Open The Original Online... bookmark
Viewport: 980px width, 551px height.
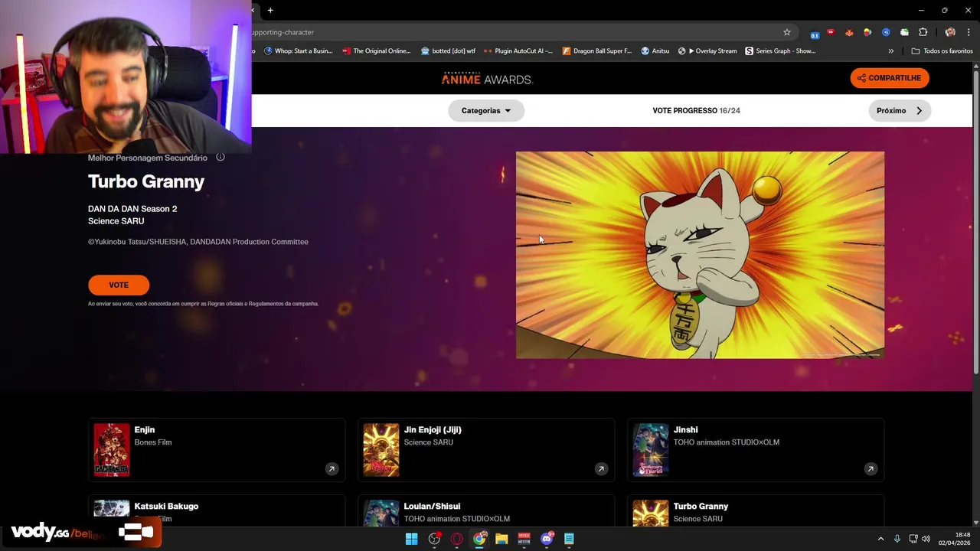point(377,51)
